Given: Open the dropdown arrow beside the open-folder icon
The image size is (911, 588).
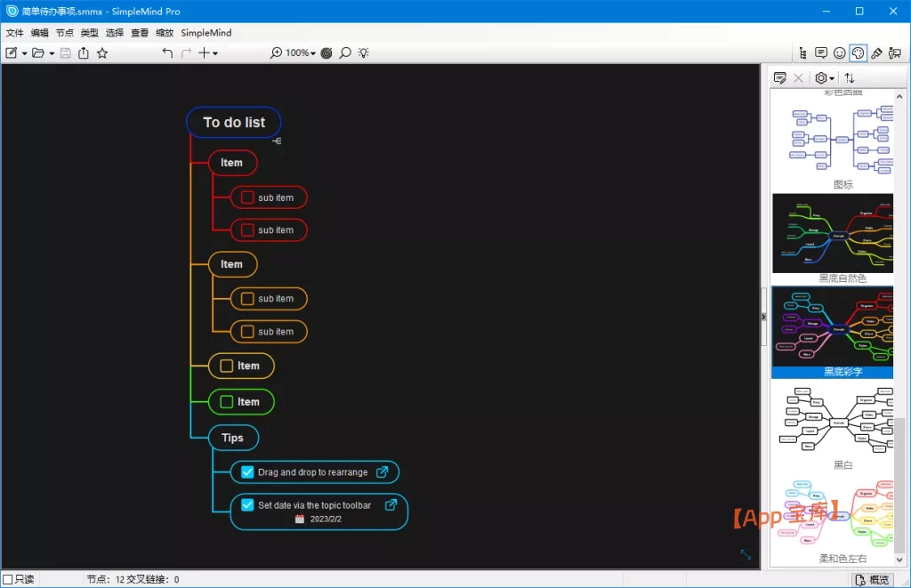Looking at the screenshot, I should tap(52, 53).
